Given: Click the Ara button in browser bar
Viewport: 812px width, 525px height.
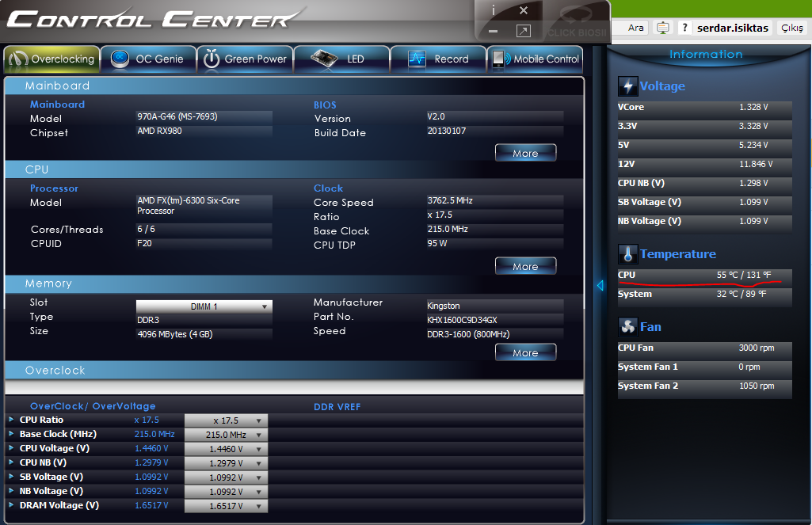Looking at the screenshot, I should point(636,28).
